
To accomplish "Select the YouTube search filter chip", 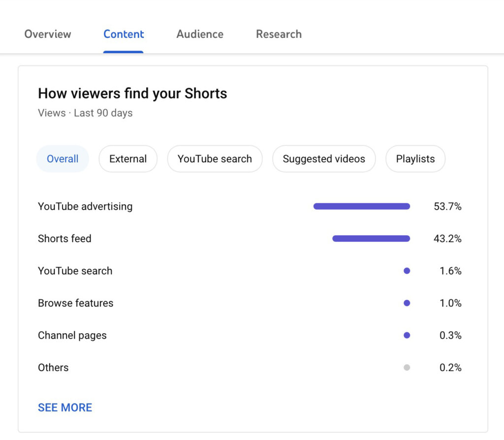I will coord(215,158).
